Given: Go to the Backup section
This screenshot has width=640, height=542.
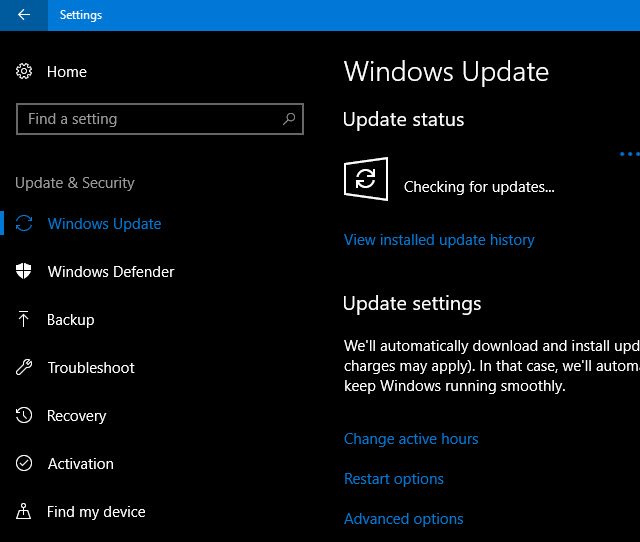Looking at the screenshot, I should (71, 320).
